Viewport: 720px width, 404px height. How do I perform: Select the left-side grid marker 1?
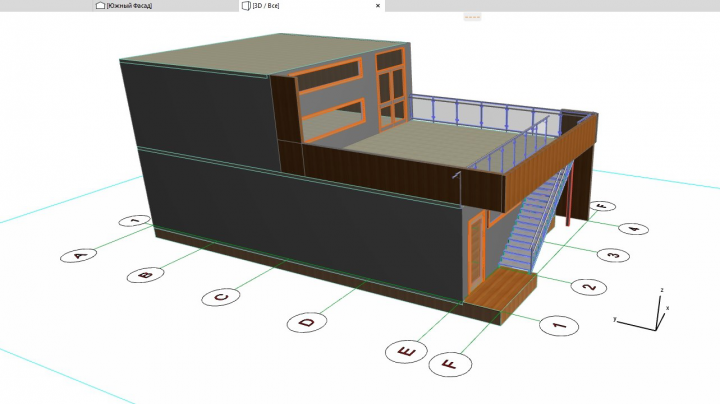point(135,221)
